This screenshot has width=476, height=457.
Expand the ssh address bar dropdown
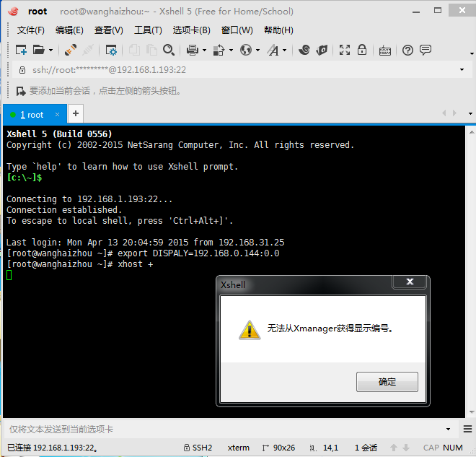coord(462,70)
